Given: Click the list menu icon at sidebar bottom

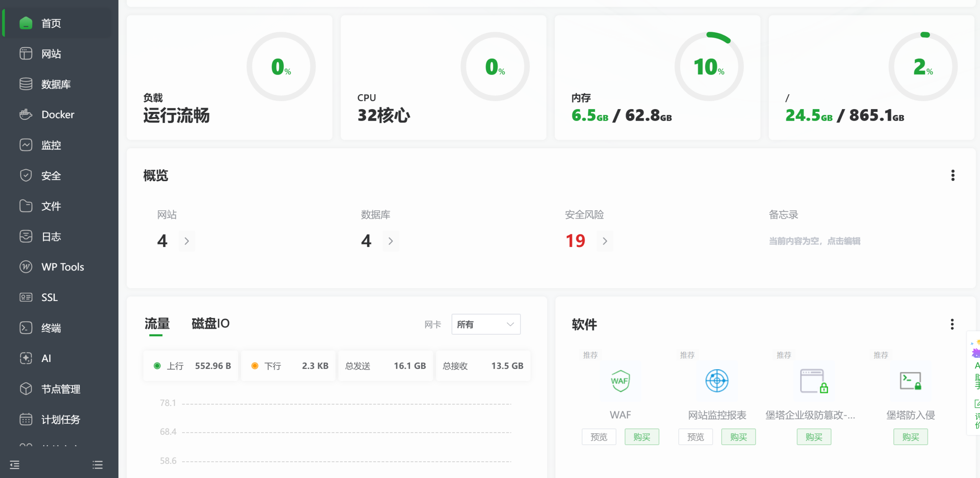Looking at the screenshot, I should pos(98,465).
